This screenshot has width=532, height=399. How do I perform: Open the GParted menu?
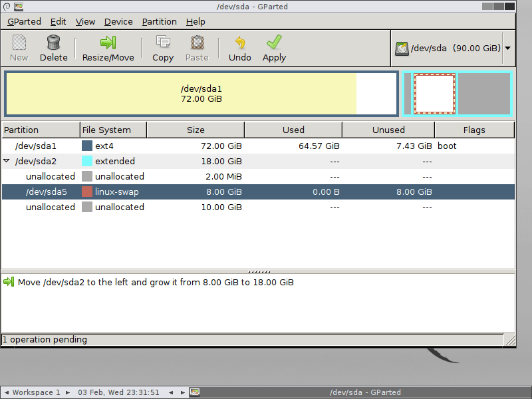[x=24, y=21]
